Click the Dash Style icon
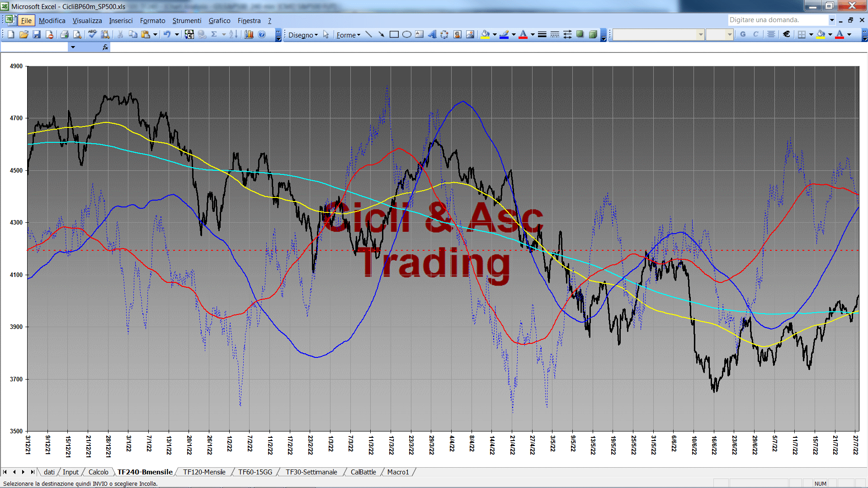868x488 pixels. tap(555, 35)
